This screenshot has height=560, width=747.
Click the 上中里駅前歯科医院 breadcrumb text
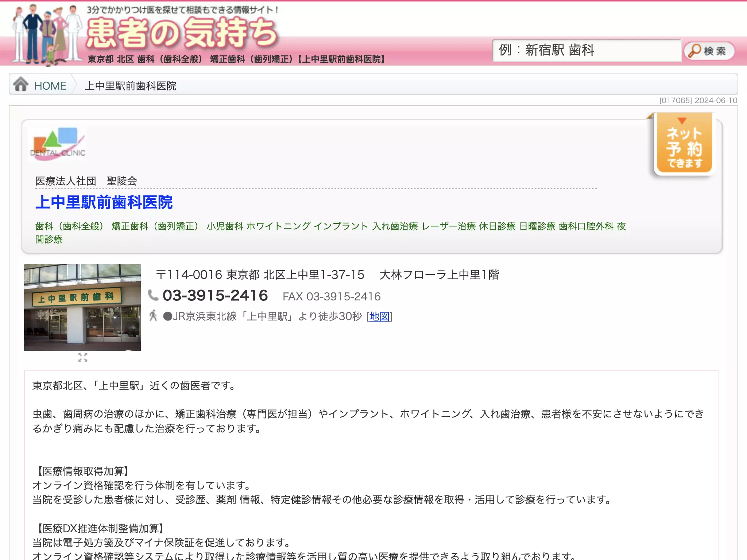click(131, 86)
